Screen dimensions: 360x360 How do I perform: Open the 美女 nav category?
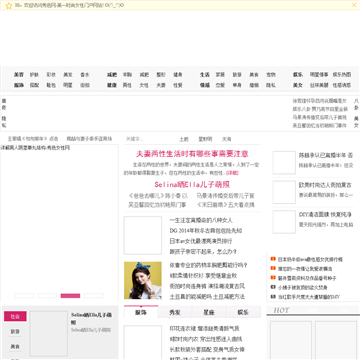(298, 85)
